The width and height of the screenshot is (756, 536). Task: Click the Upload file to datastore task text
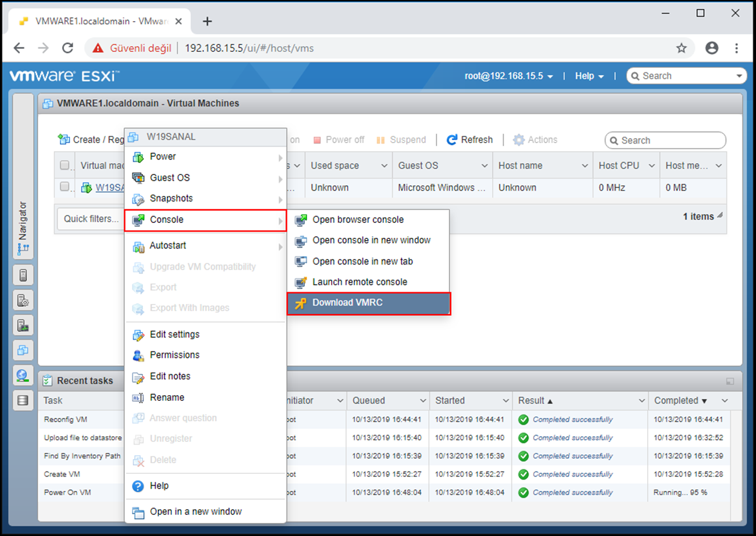[x=83, y=438]
